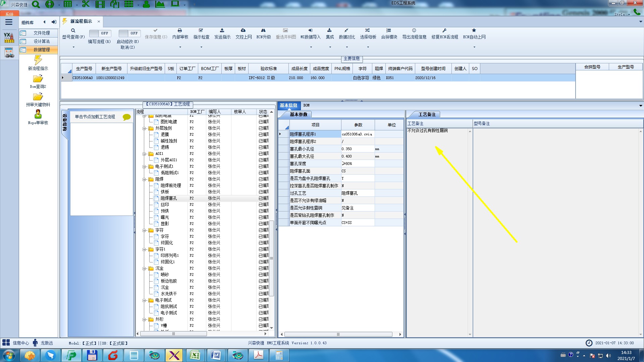
Task: Open the ECN升级 toolbar icon
Action: [x=263, y=31]
